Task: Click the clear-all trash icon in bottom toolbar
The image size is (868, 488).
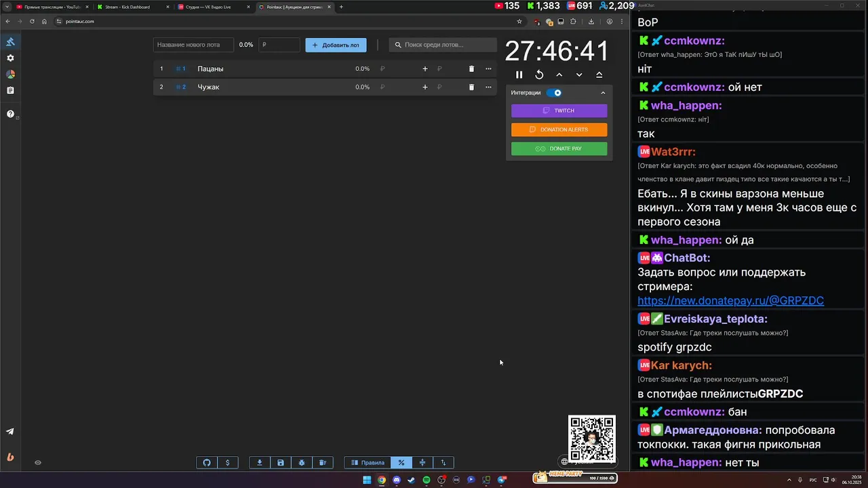Action: 322,463
